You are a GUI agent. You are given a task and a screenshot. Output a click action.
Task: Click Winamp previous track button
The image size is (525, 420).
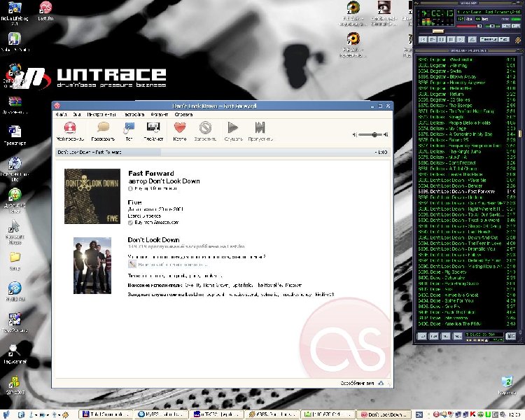[423, 39]
